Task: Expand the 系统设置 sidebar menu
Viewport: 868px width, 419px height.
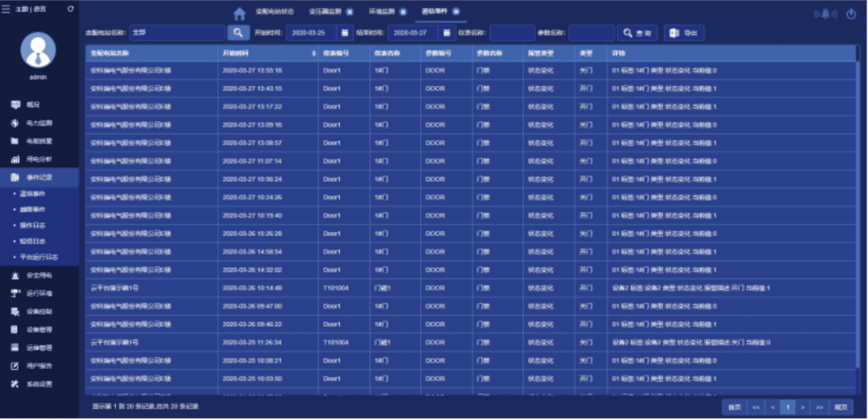Action: click(x=39, y=384)
